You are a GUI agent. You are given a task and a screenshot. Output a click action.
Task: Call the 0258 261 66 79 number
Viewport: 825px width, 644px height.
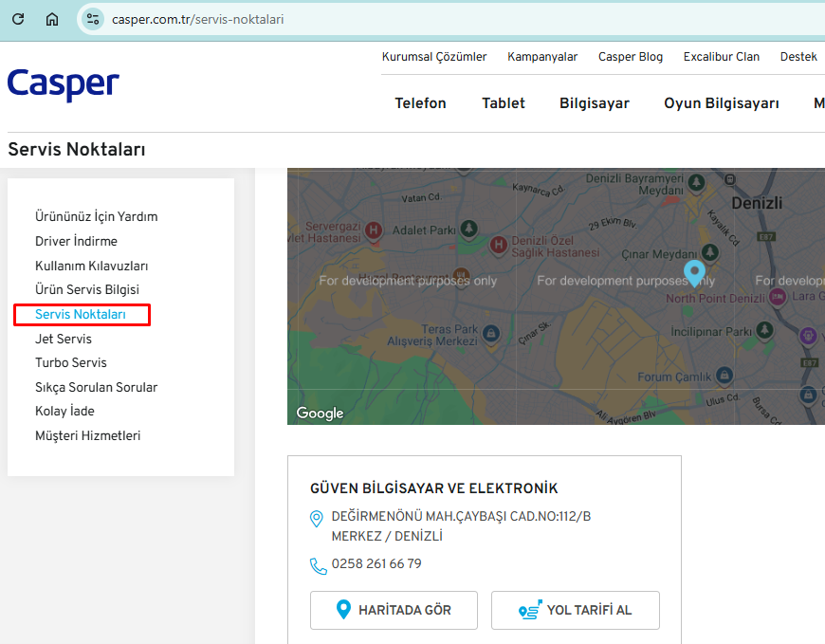376,564
